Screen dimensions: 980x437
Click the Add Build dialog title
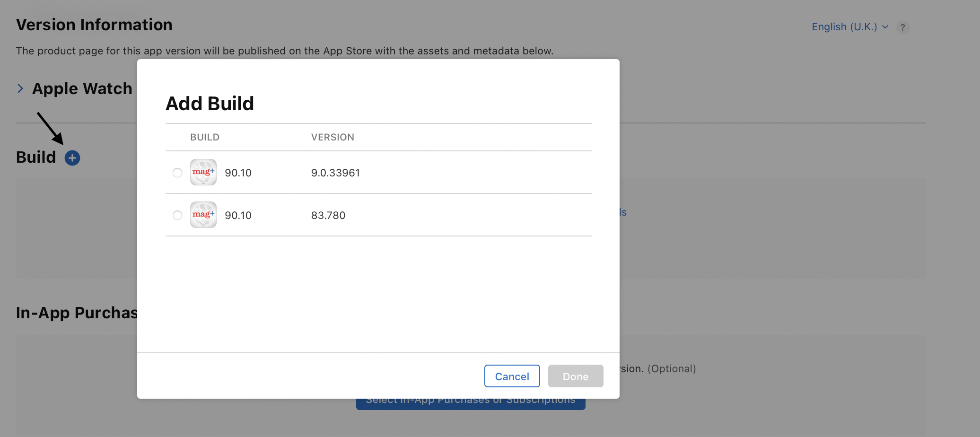[x=210, y=104]
